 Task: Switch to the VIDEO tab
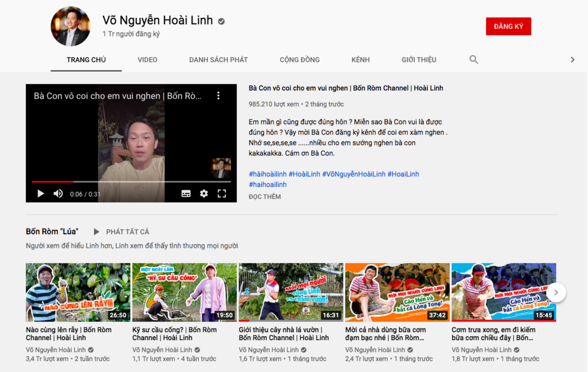pyautogui.click(x=147, y=59)
